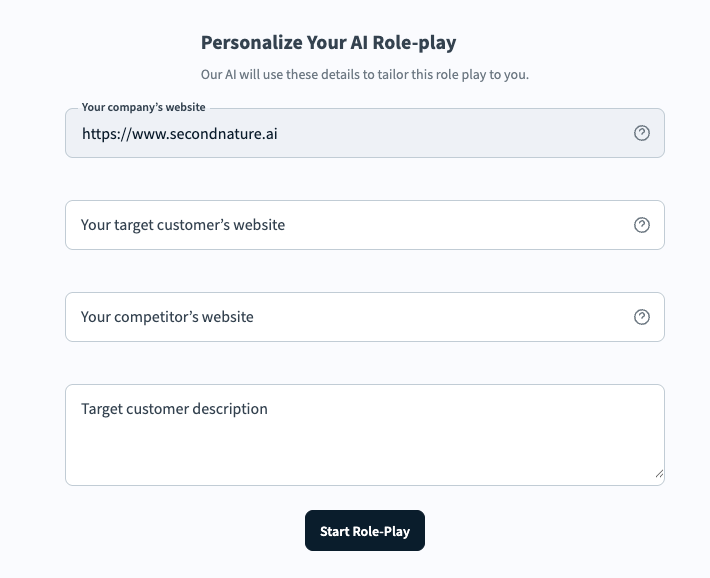Click inside Target customer description textarea
The height and width of the screenshot is (578, 710).
[364, 435]
